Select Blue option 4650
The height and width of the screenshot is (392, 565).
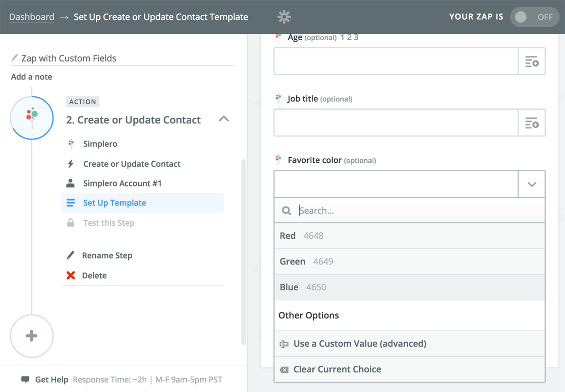pyautogui.click(x=409, y=287)
